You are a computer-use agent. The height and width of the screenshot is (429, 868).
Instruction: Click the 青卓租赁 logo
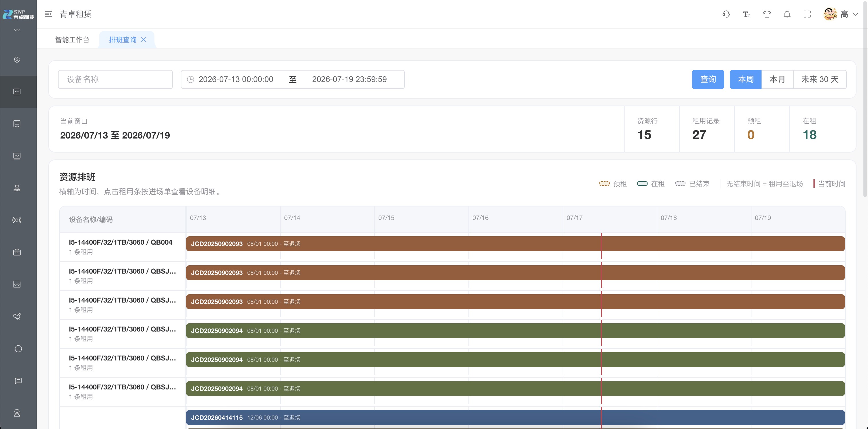(x=18, y=14)
